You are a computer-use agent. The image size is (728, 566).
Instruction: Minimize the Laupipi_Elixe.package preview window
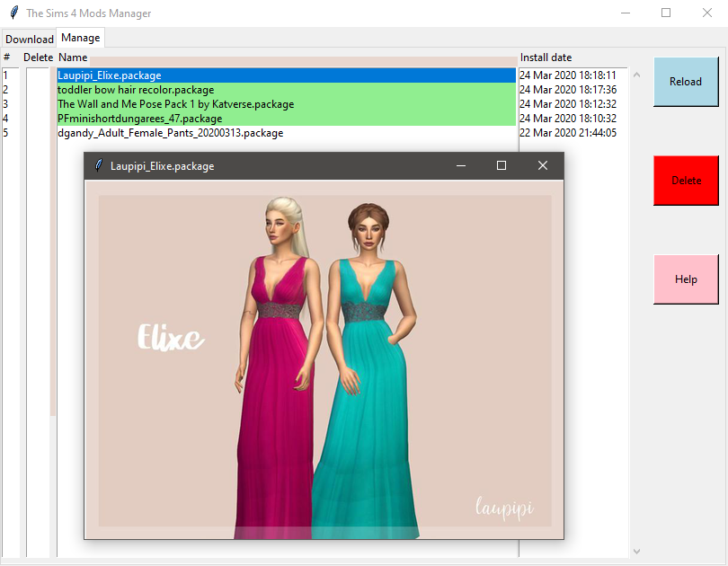(461, 165)
